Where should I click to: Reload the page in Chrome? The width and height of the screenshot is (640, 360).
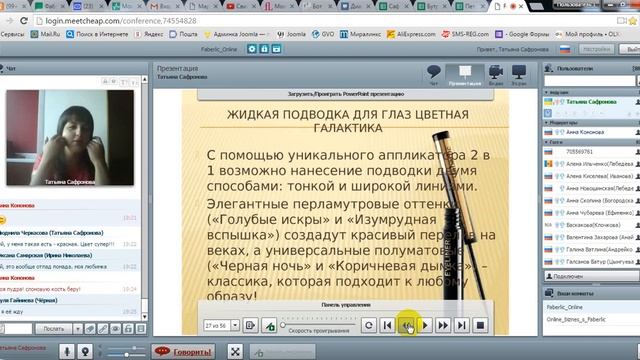click(x=24, y=21)
